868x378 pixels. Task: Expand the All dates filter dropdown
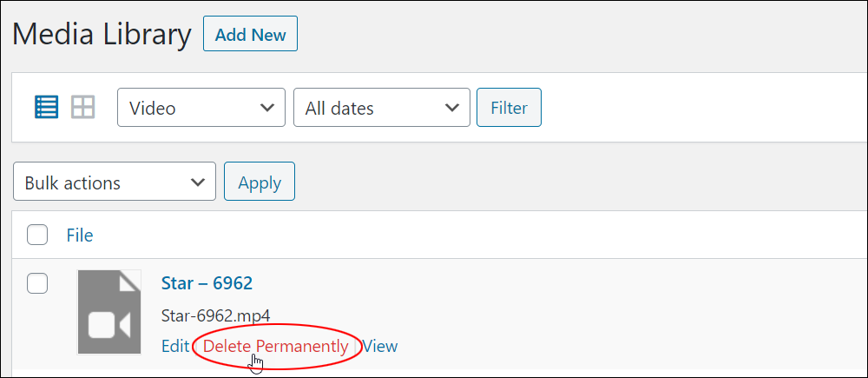381,107
